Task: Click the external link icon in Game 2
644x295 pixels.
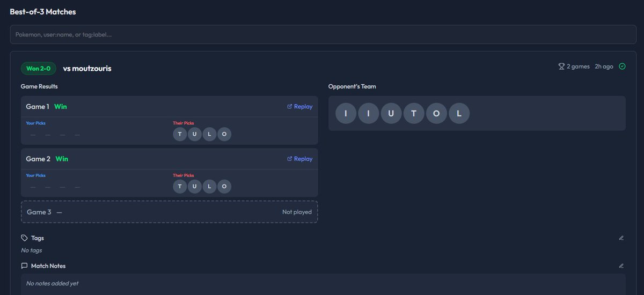Action: pyautogui.click(x=290, y=159)
